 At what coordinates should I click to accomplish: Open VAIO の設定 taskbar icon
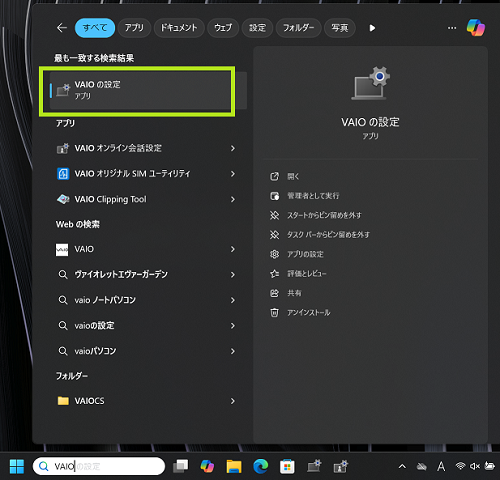point(314,466)
